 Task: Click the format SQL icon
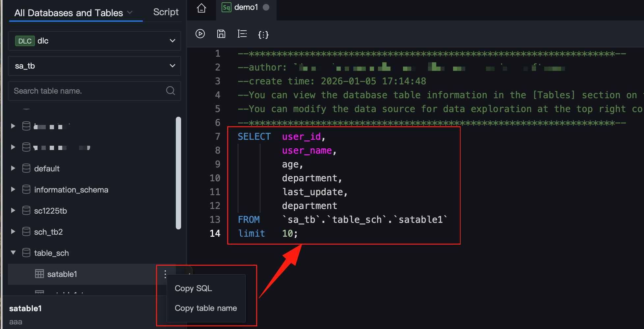[242, 34]
